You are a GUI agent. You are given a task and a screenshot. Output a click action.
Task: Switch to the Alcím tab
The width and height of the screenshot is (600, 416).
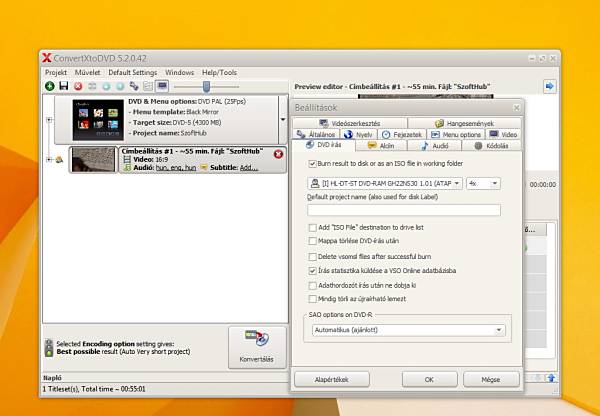point(381,145)
